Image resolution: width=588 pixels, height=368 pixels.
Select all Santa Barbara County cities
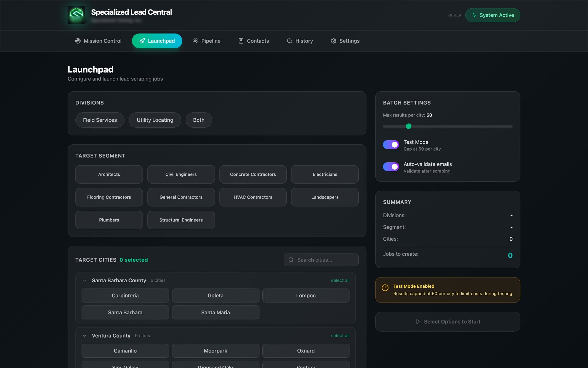pyautogui.click(x=340, y=280)
